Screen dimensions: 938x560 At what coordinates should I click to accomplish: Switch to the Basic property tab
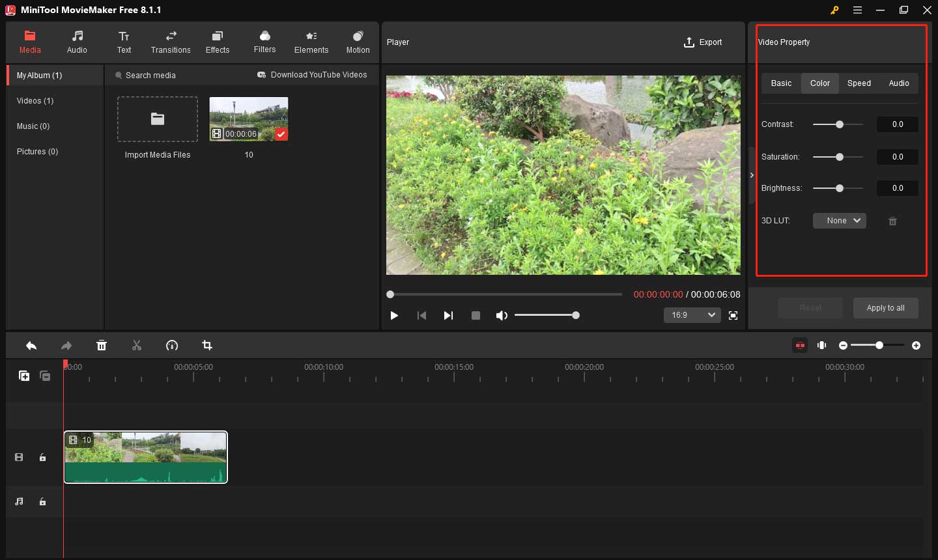[x=781, y=83]
